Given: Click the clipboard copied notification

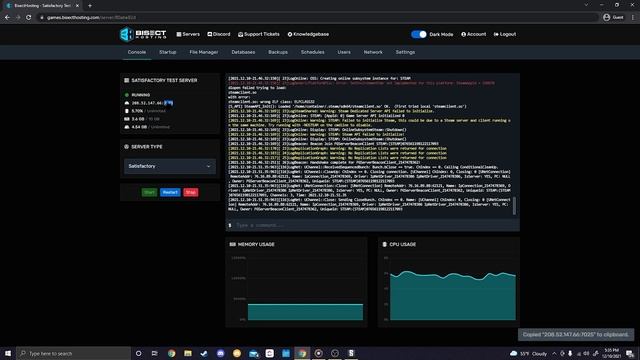Looking at the screenshot, I should tap(576, 335).
